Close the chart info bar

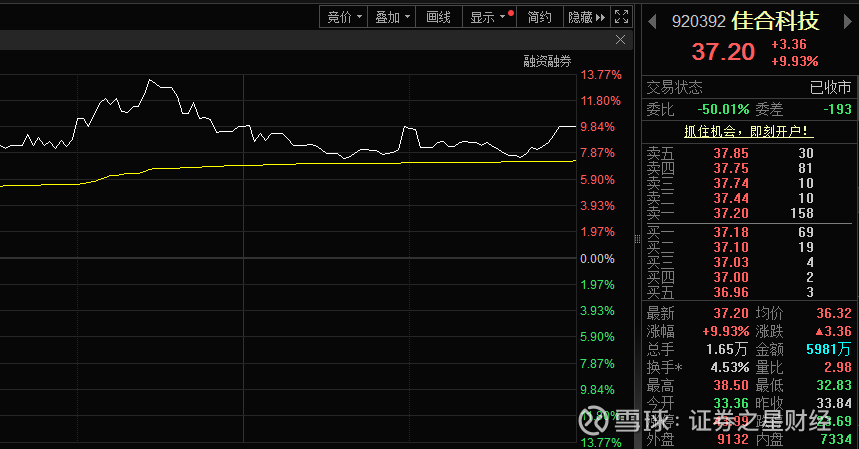[620, 39]
